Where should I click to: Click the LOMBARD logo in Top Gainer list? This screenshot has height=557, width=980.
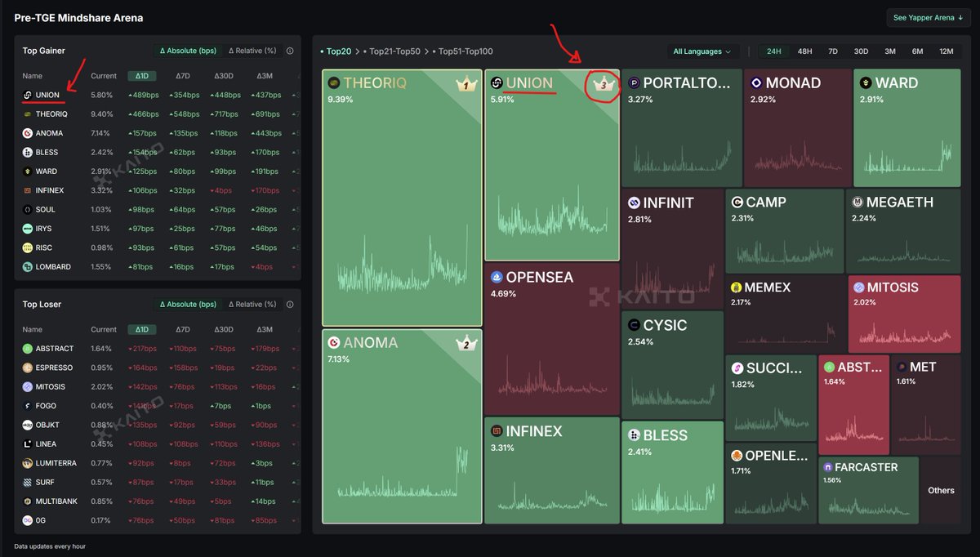28,267
